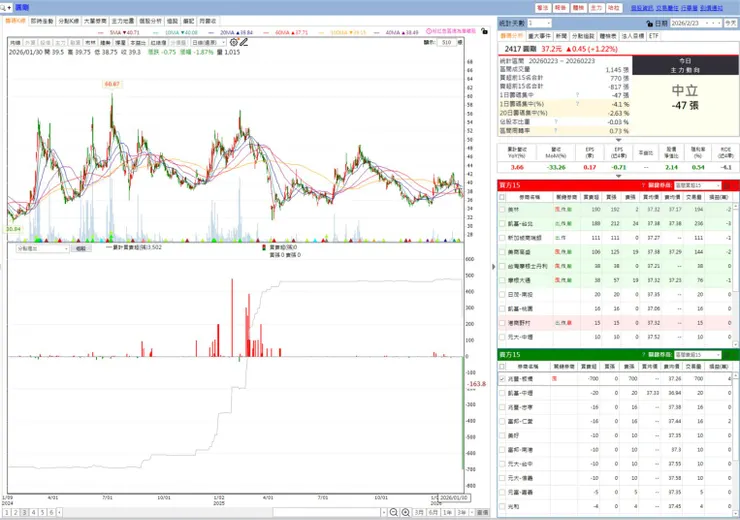This screenshot has width=740, height=520.
Task: Tick checkbox for 凱基-桃園 row
Action: [x=502, y=309]
